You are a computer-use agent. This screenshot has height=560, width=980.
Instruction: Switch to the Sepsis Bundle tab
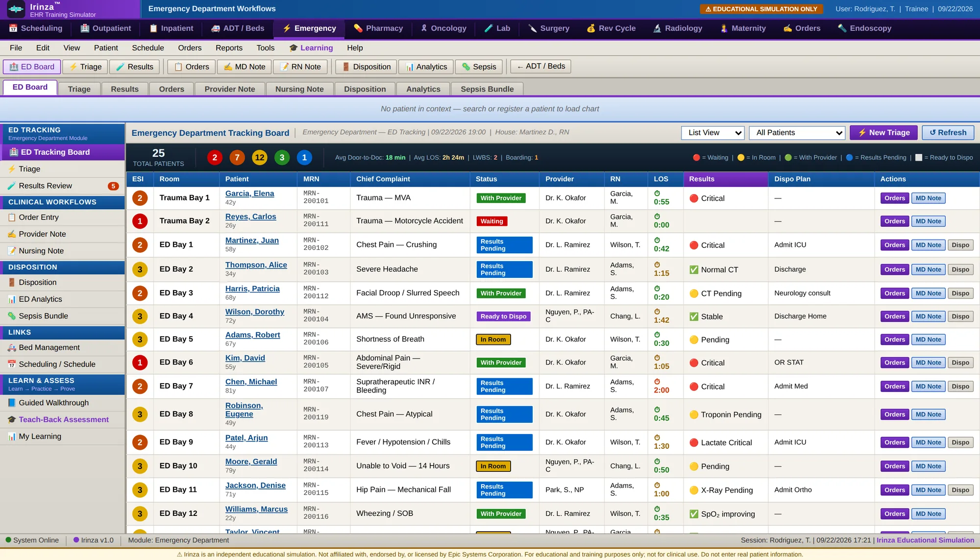click(x=487, y=89)
